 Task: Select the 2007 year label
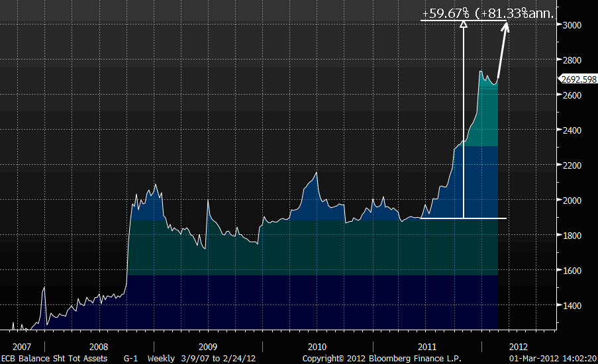tap(22, 347)
